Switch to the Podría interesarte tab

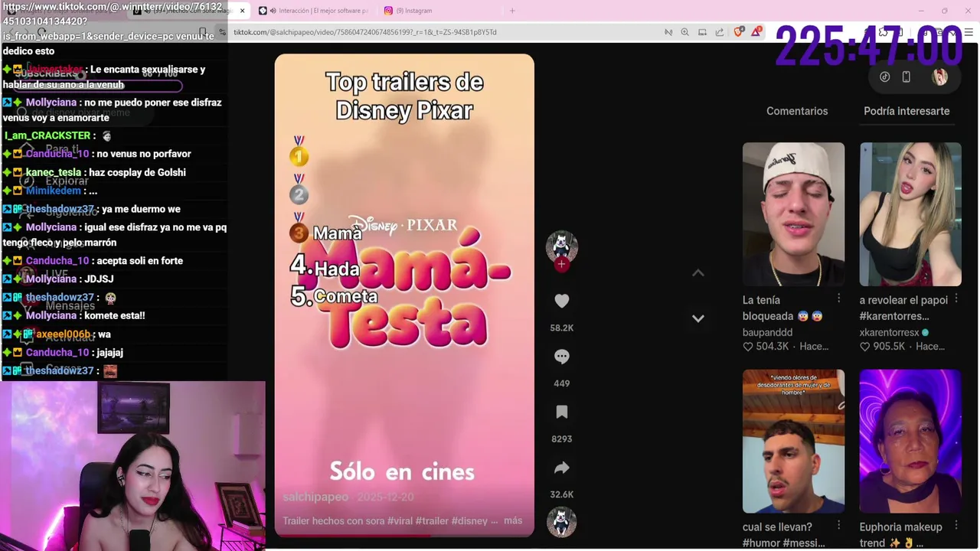tap(906, 111)
